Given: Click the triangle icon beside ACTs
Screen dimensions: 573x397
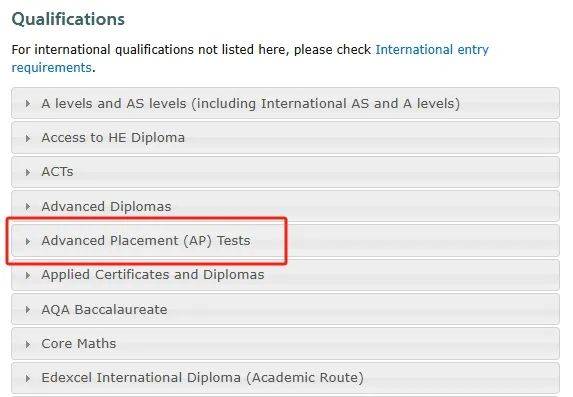Looking at the screenshot, I should 28,172.
